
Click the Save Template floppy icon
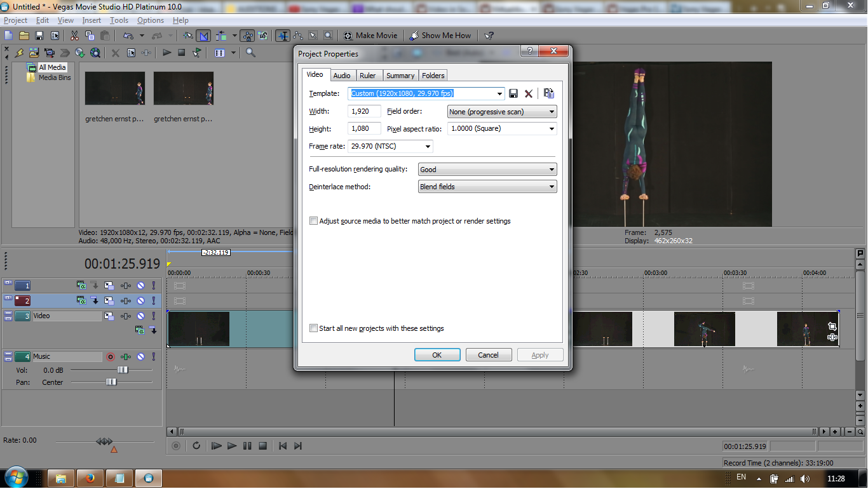[513, 94]
